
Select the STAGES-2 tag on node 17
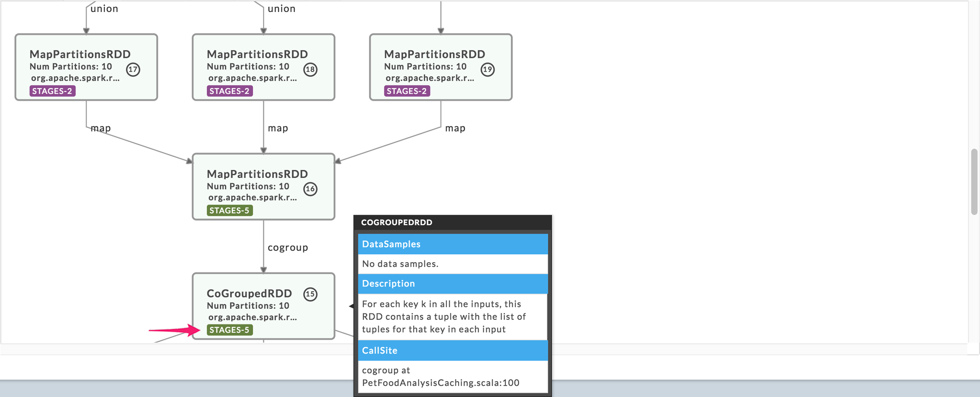pyautogui.click(x=53, y=91)
